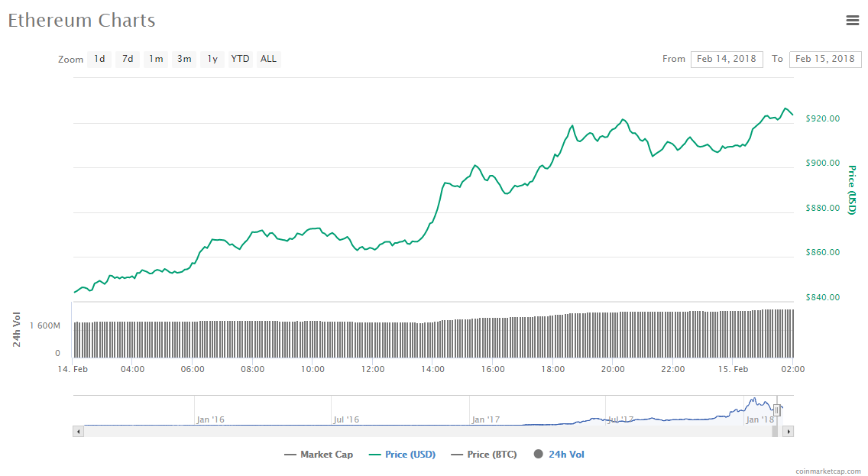This screenshot has height=476, width=868.
Task: Show ALL historical data
Action: tap(268, 59)
